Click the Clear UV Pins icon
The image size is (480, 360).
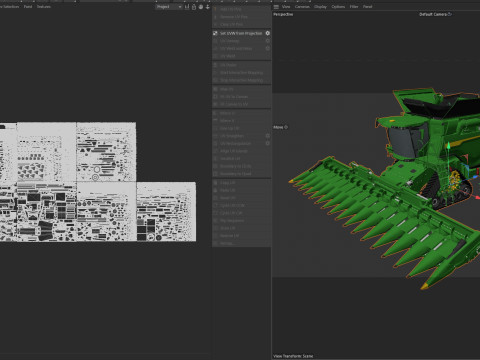pyautogui.click(x=215, y=24)
